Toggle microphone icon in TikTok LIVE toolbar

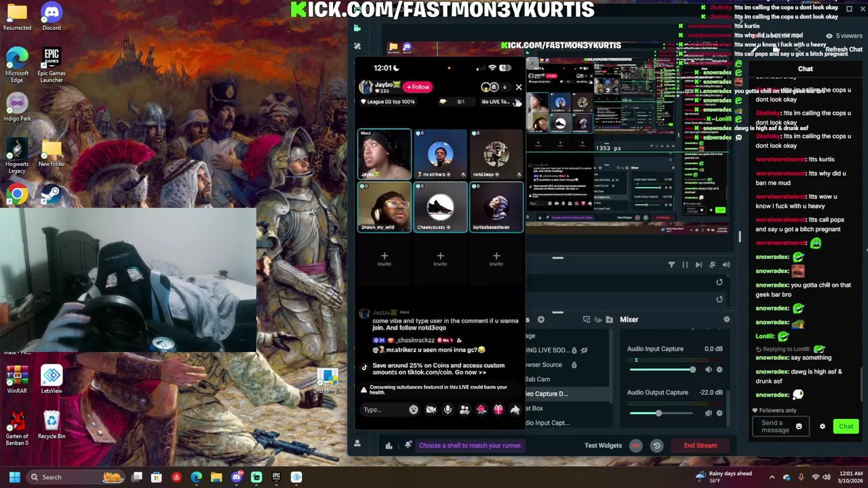[x=448, y=409]
